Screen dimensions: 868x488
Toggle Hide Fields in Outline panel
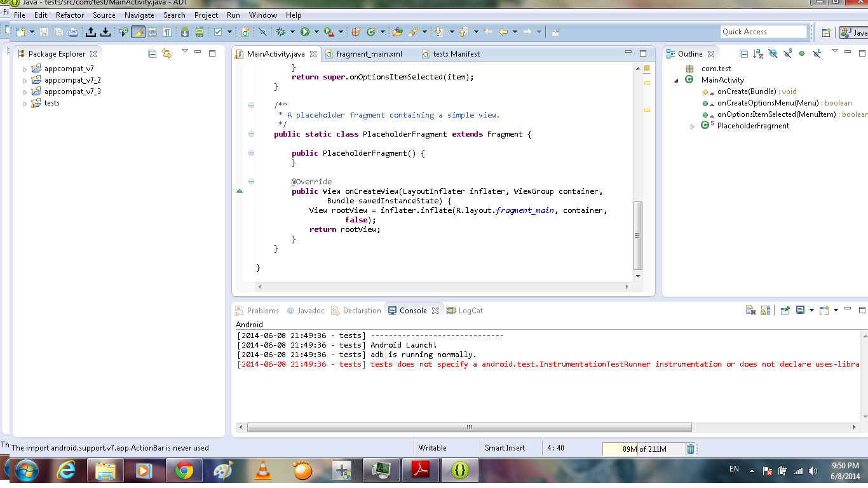pos(773,54)
